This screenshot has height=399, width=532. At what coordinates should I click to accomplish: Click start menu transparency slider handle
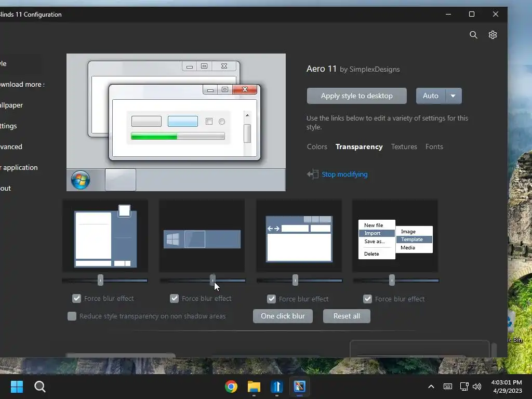[x=100, y=280]
